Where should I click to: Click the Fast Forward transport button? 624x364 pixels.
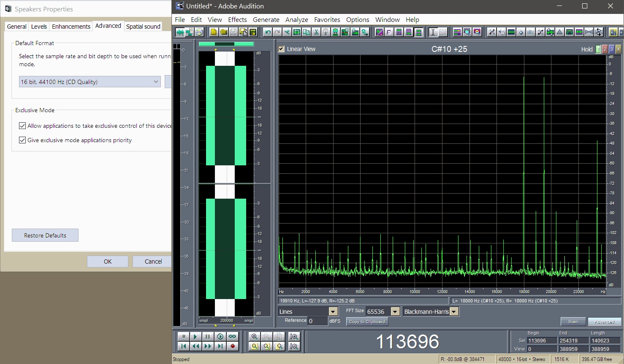coord(208,346)
